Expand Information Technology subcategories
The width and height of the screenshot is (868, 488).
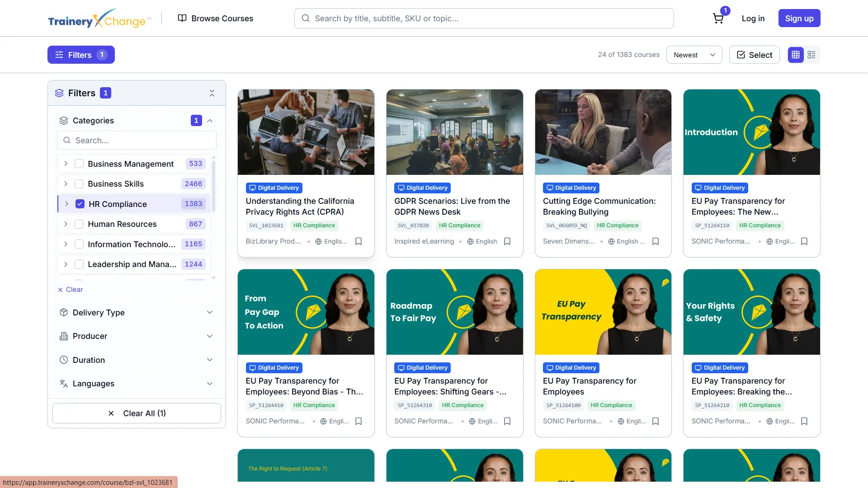point(66,244)
